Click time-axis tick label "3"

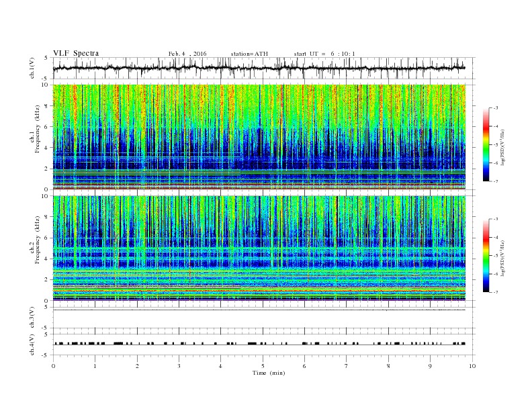179,366
